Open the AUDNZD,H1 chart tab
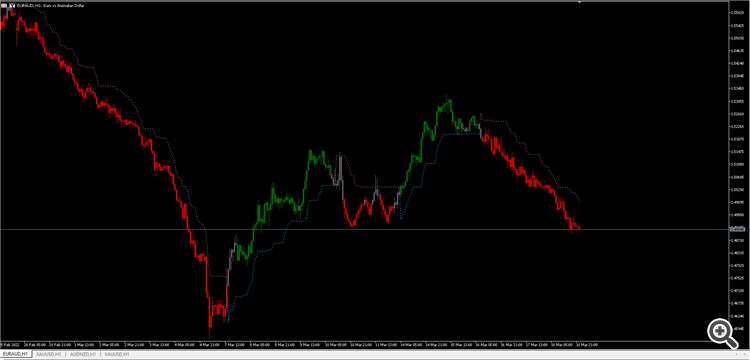 pyautogui.click(x=83, y=354)
